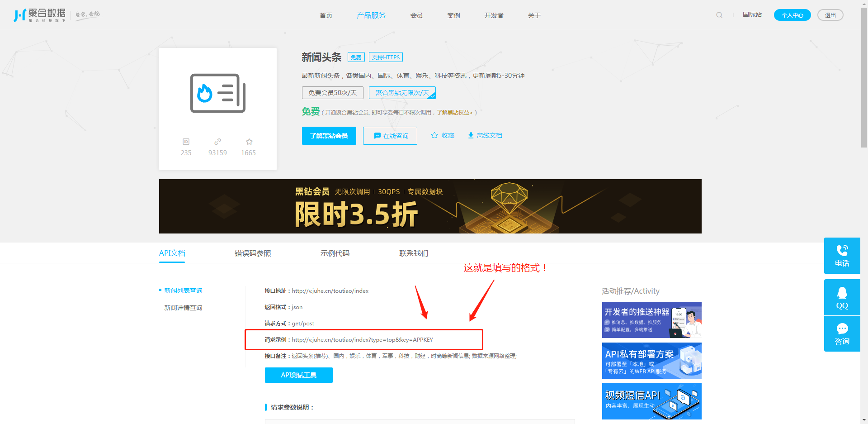The height and width of the screenshot is (424, 868).
Task: Open the 黑钻会员 限时3.5折 banner
Action: click(x=430, y=206)
